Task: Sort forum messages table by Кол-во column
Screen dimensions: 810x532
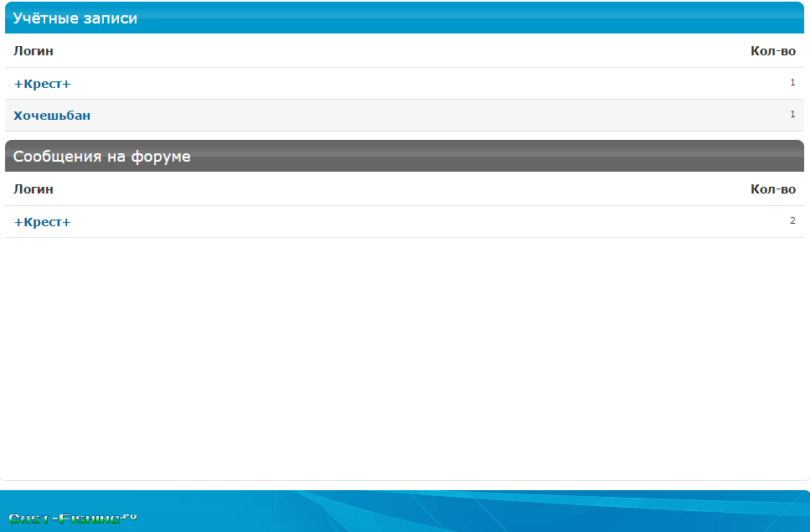Action: [772, 189]
